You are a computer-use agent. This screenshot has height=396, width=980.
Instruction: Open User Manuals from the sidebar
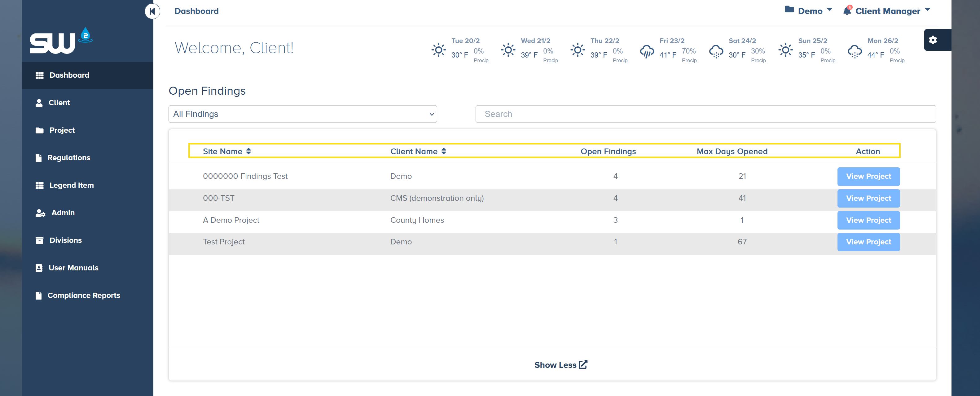[x=73, y=268]
